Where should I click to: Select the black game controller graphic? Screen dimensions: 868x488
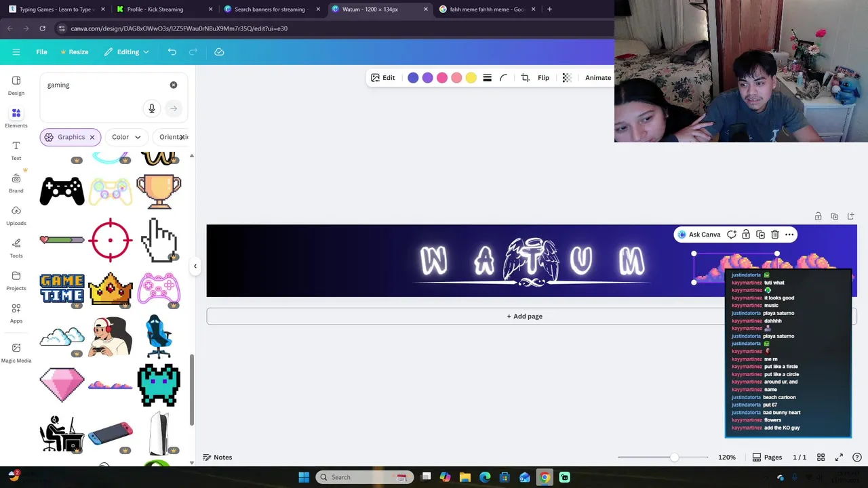coord(62,192)
